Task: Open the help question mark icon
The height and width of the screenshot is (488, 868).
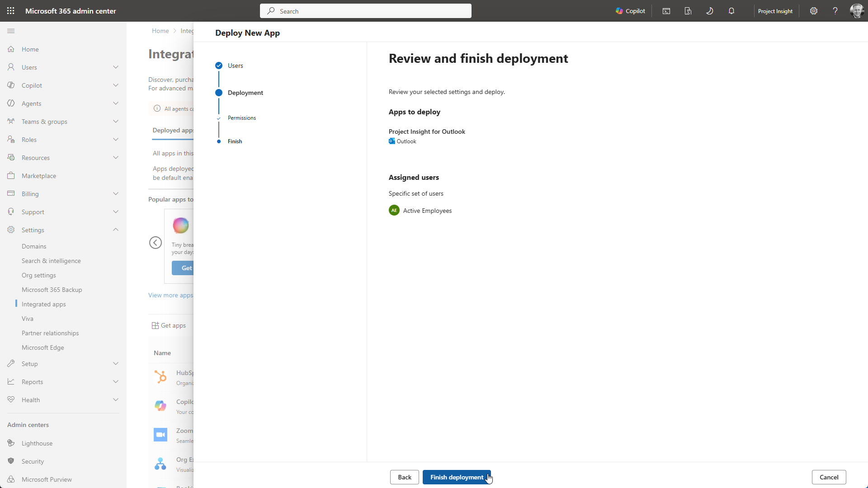Action: 835,11
